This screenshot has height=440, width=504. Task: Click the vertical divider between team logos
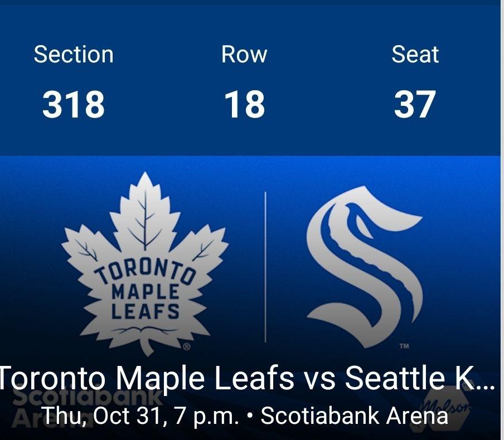click(x=265, y=267)
